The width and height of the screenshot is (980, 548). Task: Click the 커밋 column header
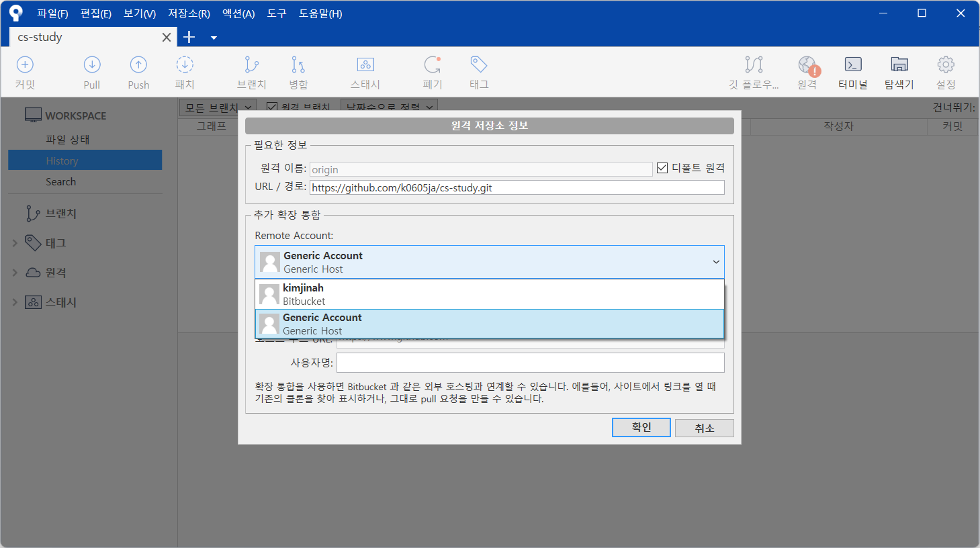click(952, 126)
